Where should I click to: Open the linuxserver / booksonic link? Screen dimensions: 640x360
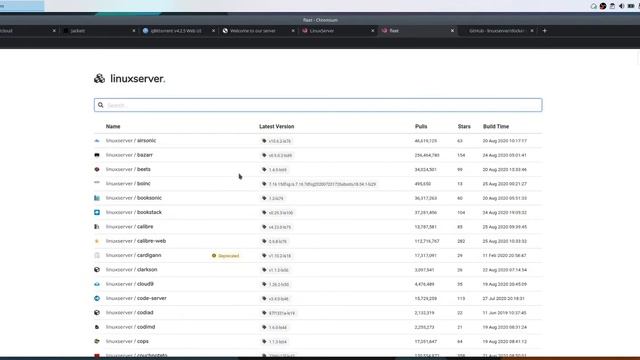[134, 198]
